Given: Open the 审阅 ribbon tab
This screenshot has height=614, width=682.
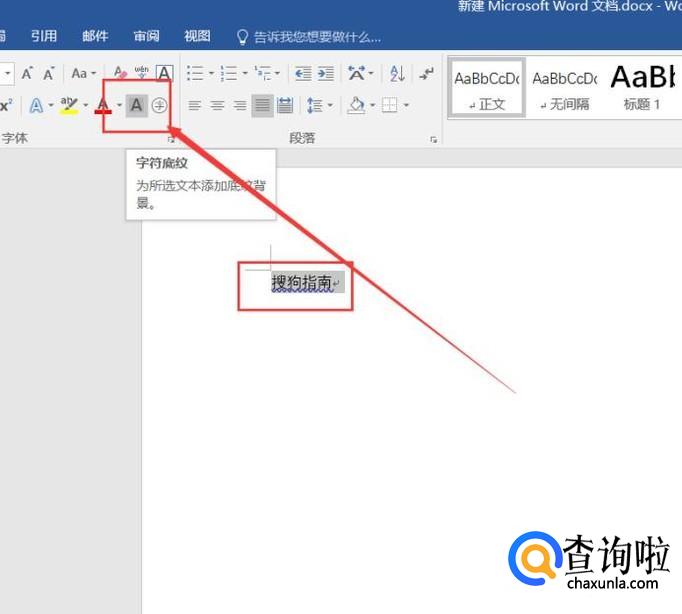Looking at the screenshot, I should point(146,36).
